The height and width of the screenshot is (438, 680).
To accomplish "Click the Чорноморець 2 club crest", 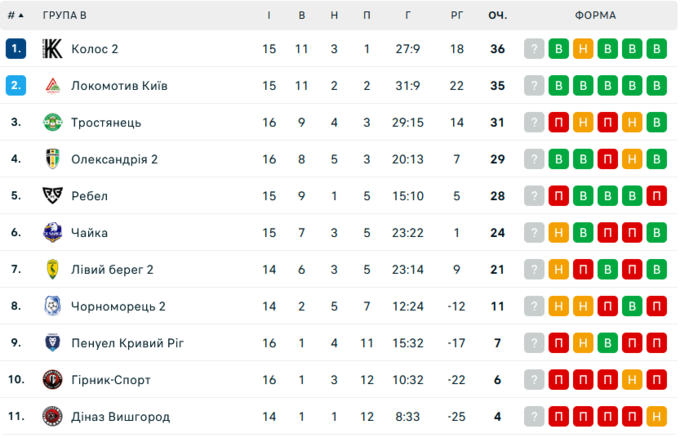I will pos(53,306).
